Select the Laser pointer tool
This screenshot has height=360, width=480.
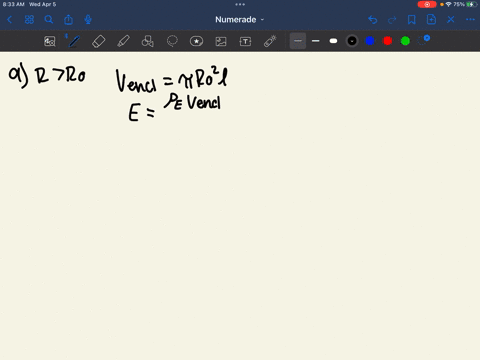270,41
